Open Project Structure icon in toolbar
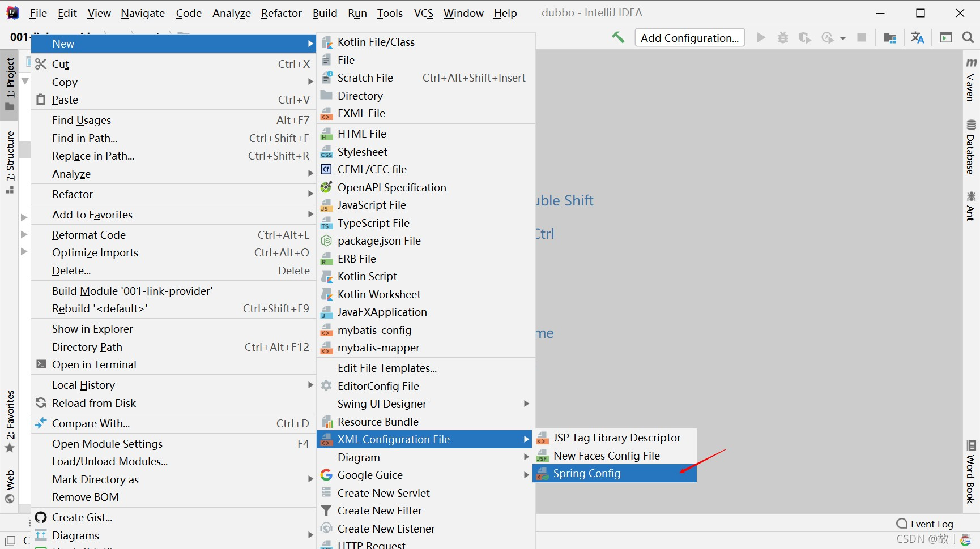The image size is (980, 549). coord(890,37)
